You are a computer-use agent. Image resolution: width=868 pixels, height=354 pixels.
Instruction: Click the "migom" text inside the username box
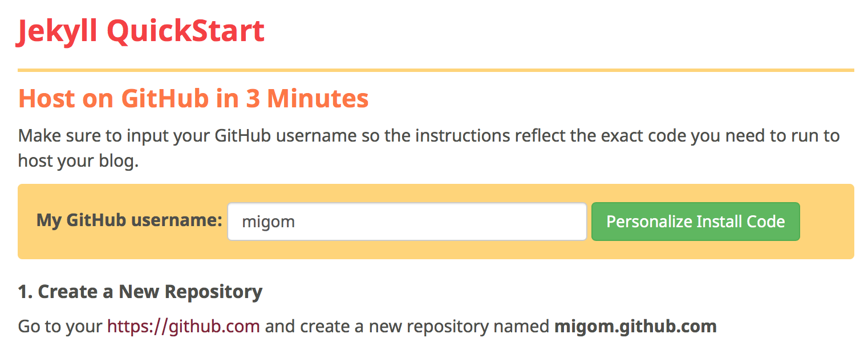click(x=269, y=222)
